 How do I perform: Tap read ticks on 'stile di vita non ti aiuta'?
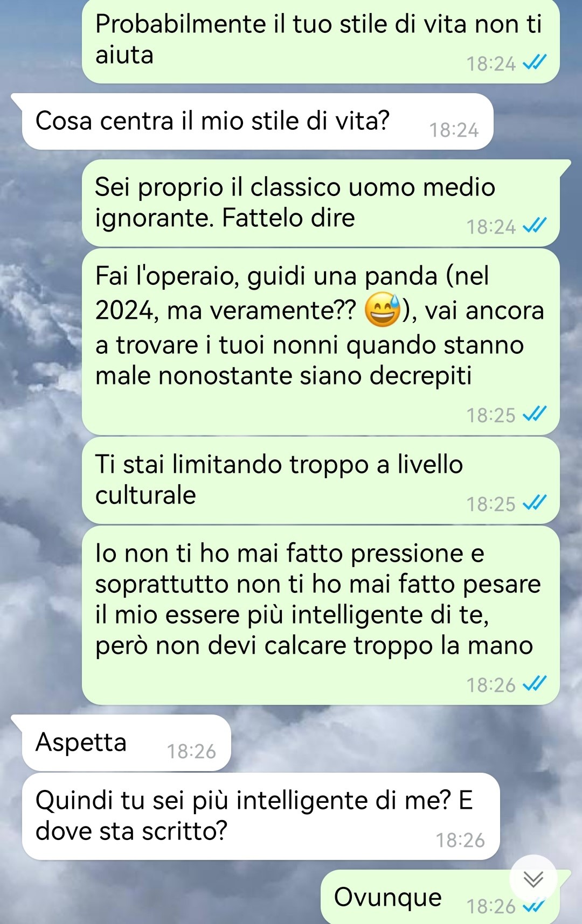[x=535, y=64]
